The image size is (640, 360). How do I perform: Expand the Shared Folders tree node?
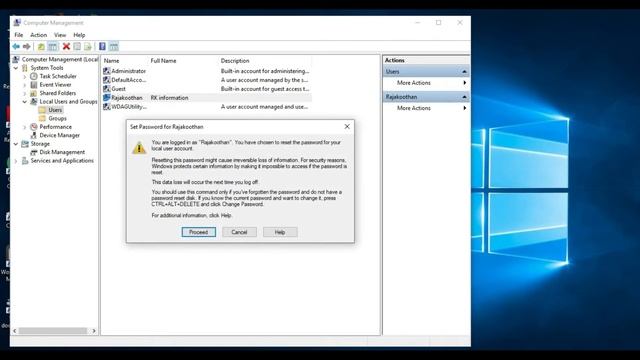(24, 93)
